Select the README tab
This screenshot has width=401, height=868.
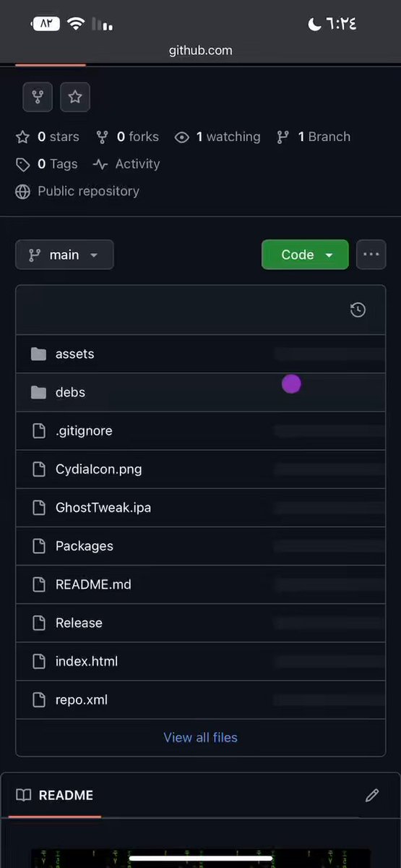point(55,796)
